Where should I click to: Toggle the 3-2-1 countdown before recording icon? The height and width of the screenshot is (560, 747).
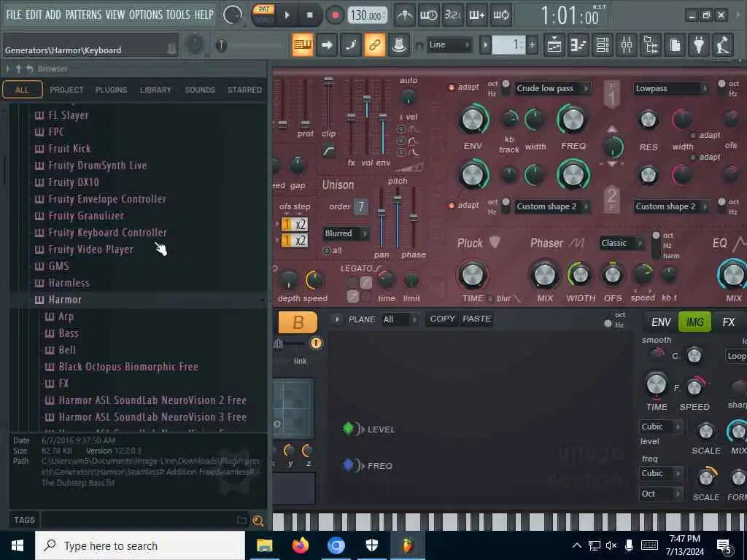tap(452, 15)
